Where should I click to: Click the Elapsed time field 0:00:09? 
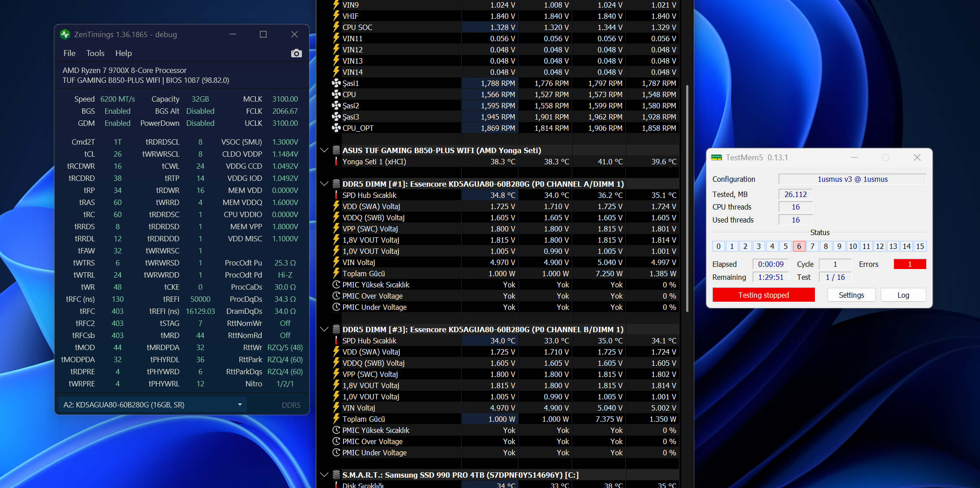771,264
